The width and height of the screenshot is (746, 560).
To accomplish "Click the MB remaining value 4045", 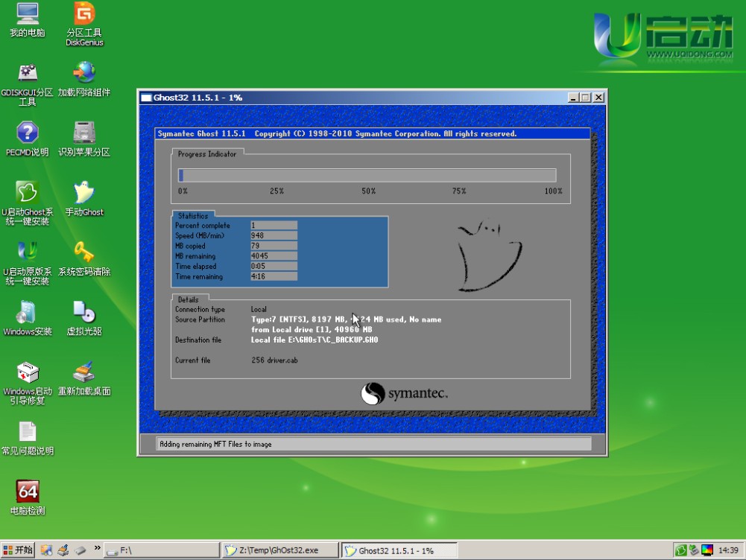I will (x=274, y=255).
